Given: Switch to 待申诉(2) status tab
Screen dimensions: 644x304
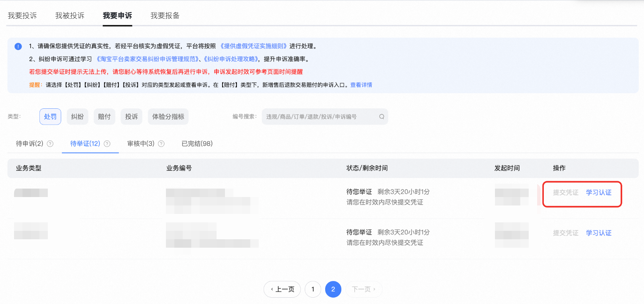Looking at the screenshot, I should (30, 144).
